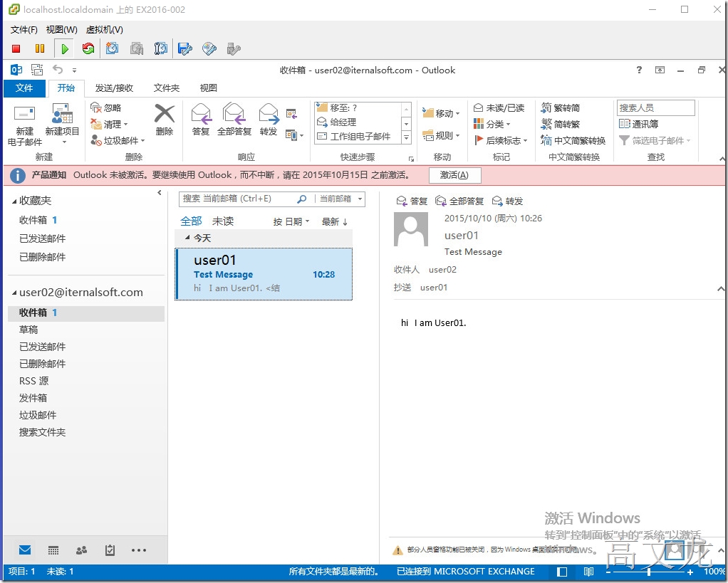Open Address Book
This screenshot has width=728, height=583.
pos(639,124)
